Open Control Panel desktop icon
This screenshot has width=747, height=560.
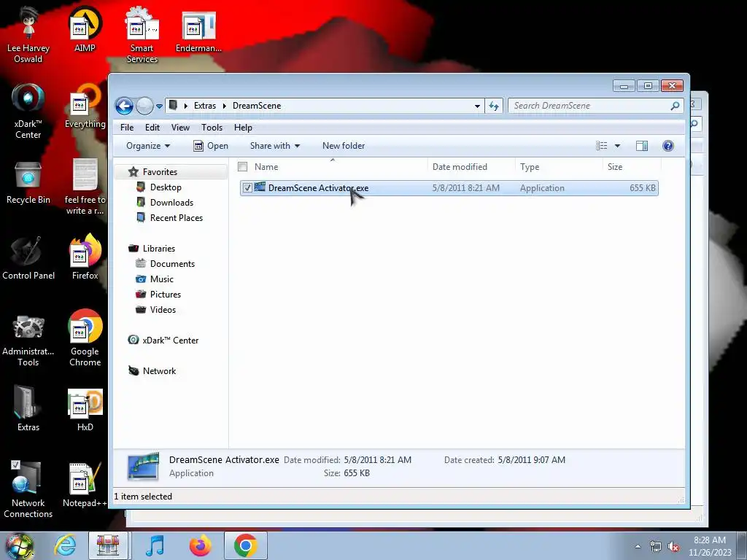click(28, 257)
